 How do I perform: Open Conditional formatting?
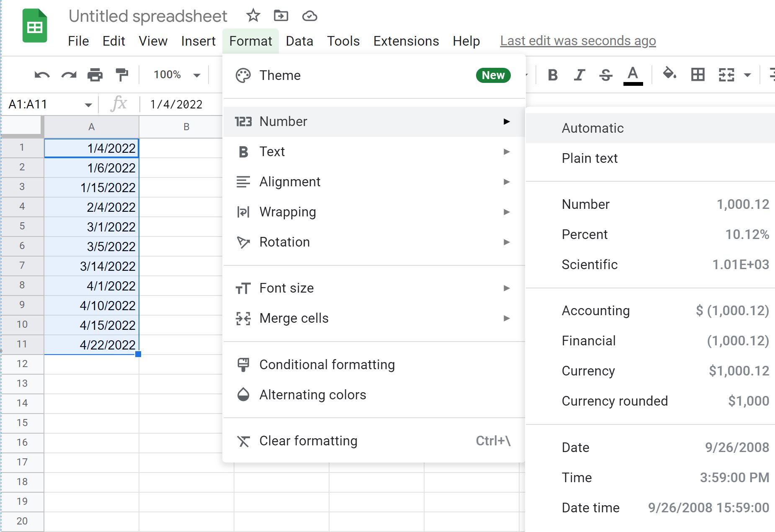(374, 365)
